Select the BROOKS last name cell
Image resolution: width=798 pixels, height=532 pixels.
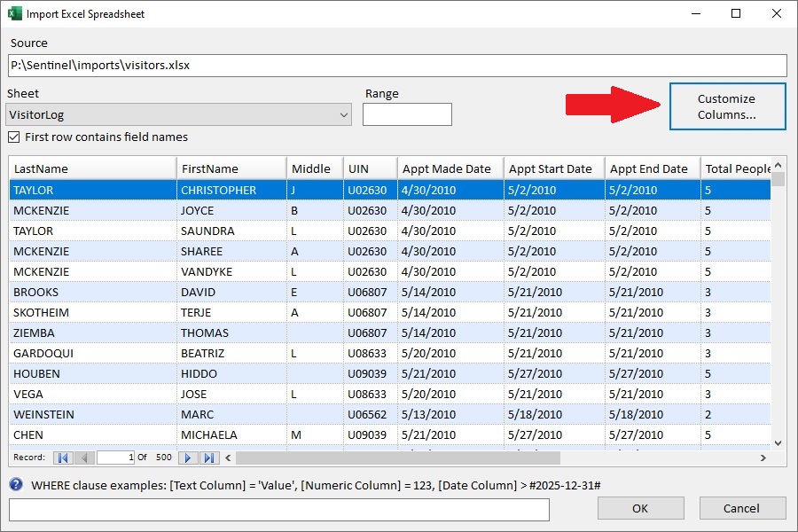92,293
